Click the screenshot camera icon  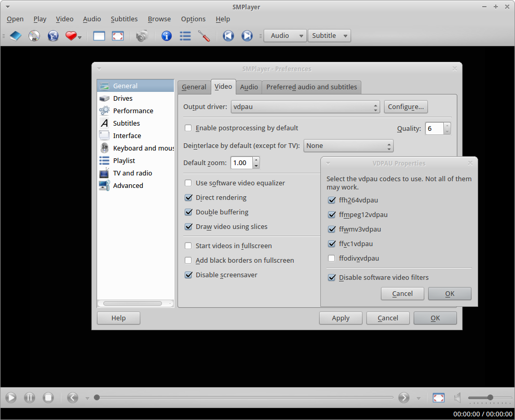(142, 36)
